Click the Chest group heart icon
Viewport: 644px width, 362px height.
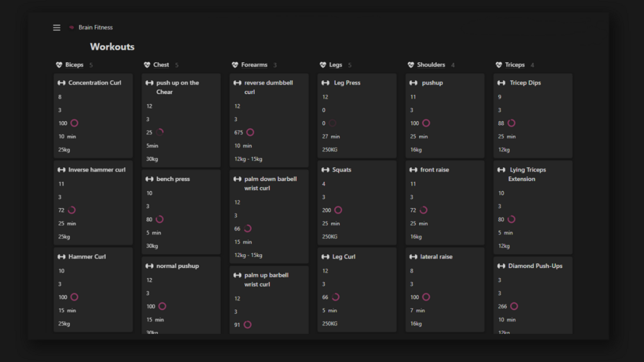[147, 65]
